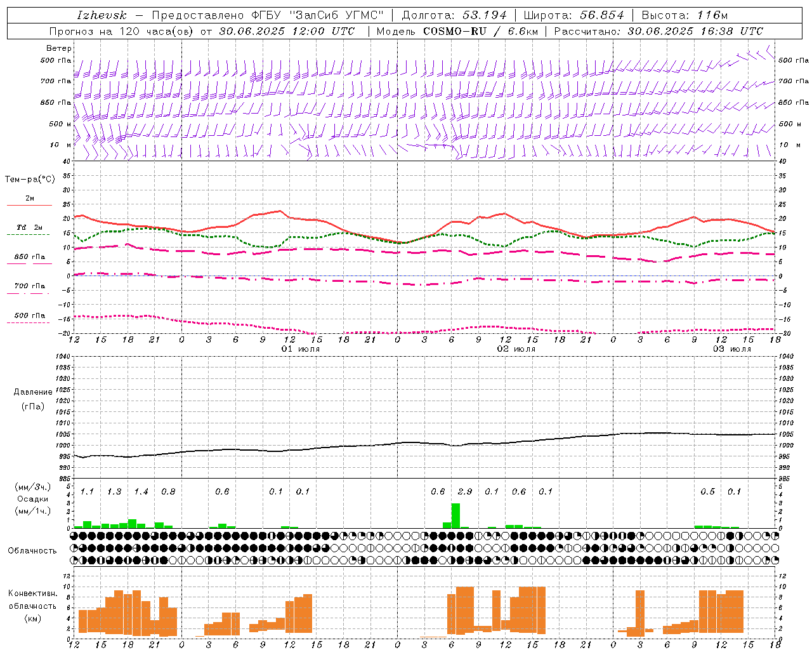Click the Тем-ра(°C) temperature label

(x=30, y=180)
